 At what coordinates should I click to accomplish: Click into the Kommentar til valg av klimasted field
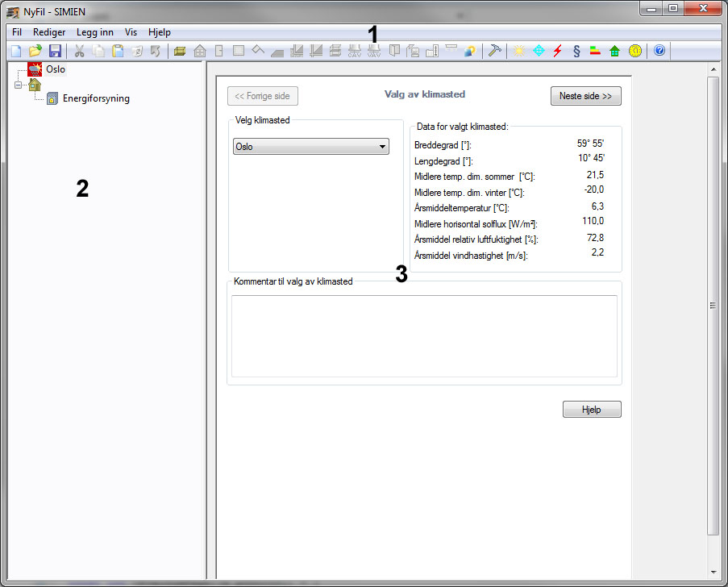point(424,335)
